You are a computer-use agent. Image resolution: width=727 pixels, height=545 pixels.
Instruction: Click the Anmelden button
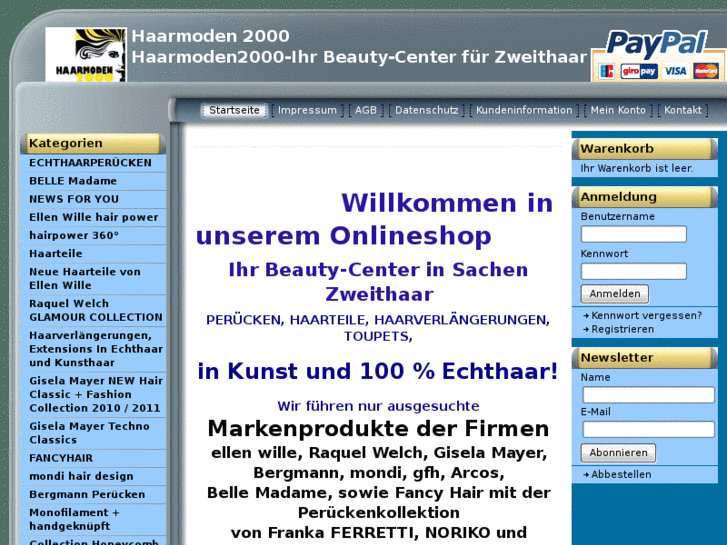coord(615,294)
